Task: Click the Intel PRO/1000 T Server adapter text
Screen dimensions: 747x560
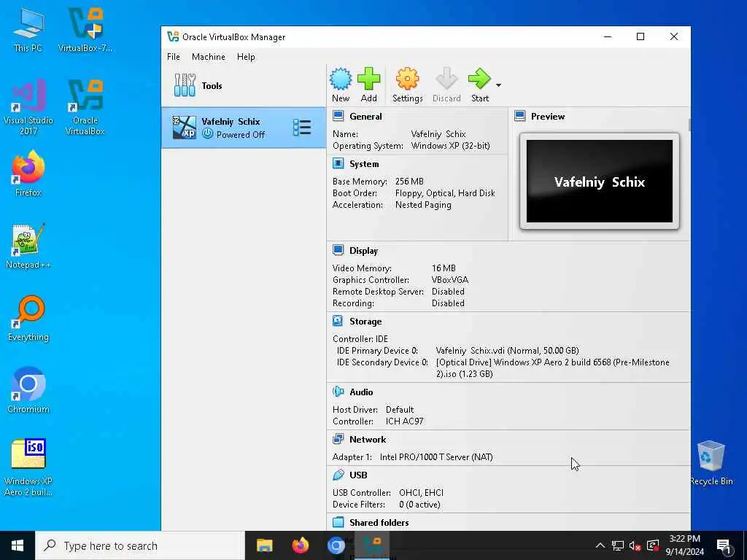Action: coord(436,457)
